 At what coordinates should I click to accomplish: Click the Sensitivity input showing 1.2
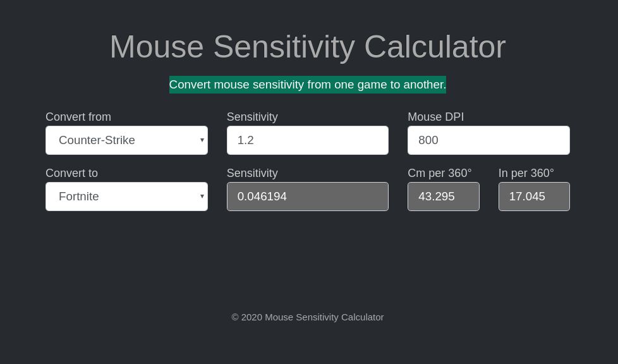pos(308,140)
